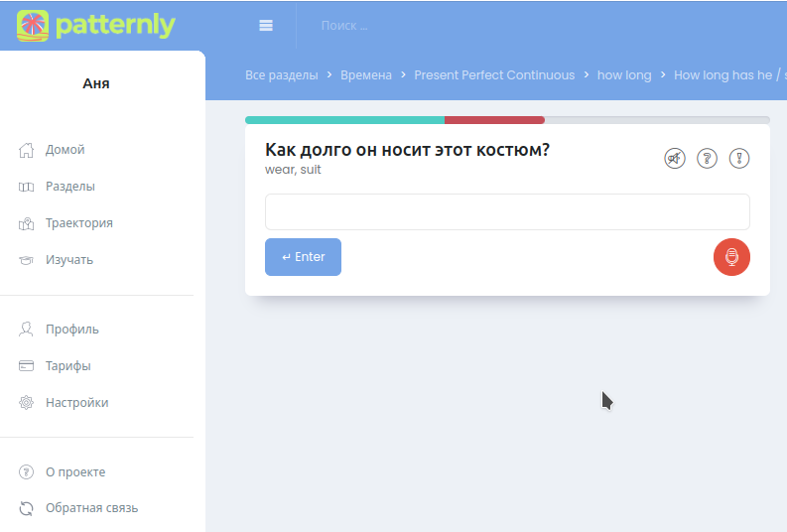The width and height of the screenshot is (787, 532).
Task: Toggle the hamburger sidebar menu
Action: (x=266, y=26)
